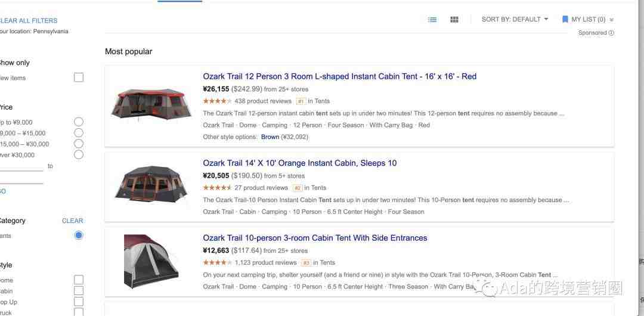Click star rating of 12 Person tent
The width and height of the screenshot is (644, 316).
(217, 101)
